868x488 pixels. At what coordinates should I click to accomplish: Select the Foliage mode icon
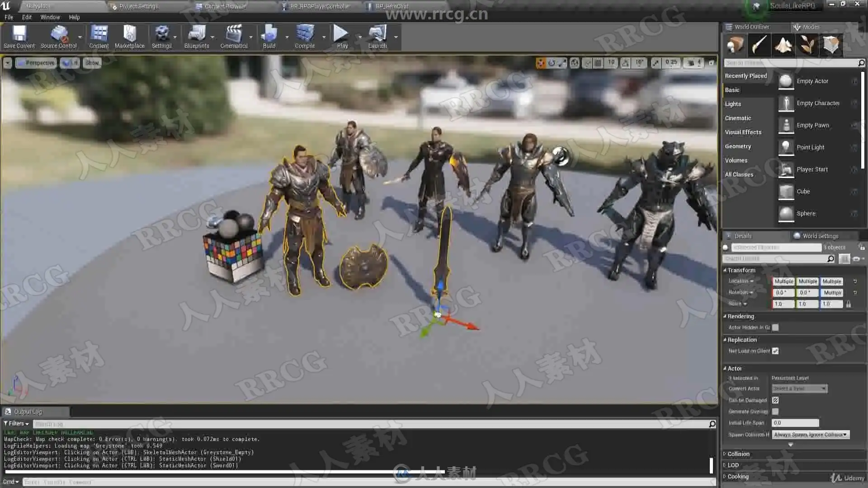[807, 45]
